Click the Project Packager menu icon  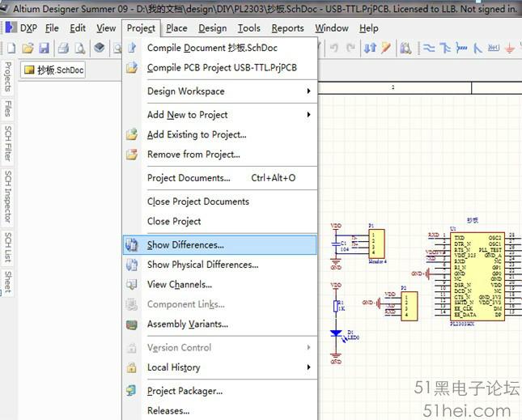pyautogui.click(x=131, y=390)
